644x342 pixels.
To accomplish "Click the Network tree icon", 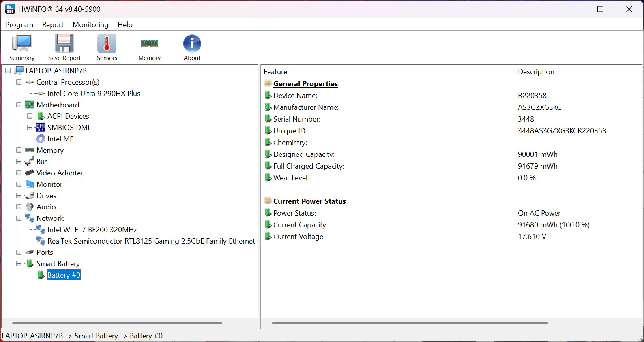I will (x=30, y=218).
